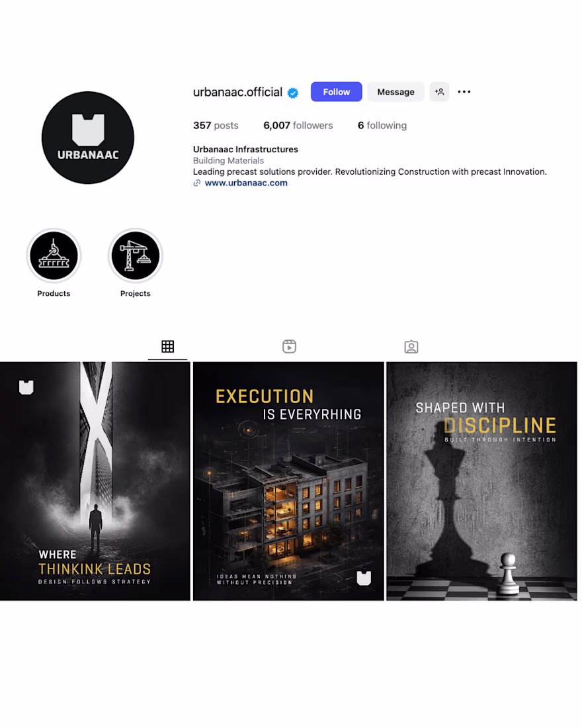
Task: Follow the urbanaac.official account
Action: pos(336,92)
